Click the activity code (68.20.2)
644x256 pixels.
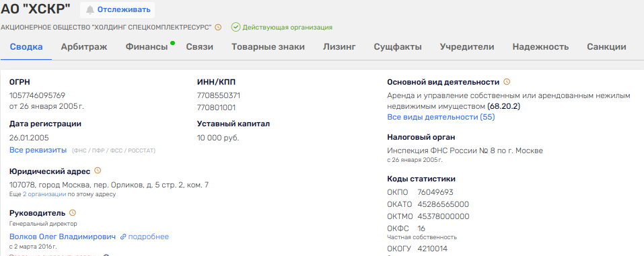503,106
